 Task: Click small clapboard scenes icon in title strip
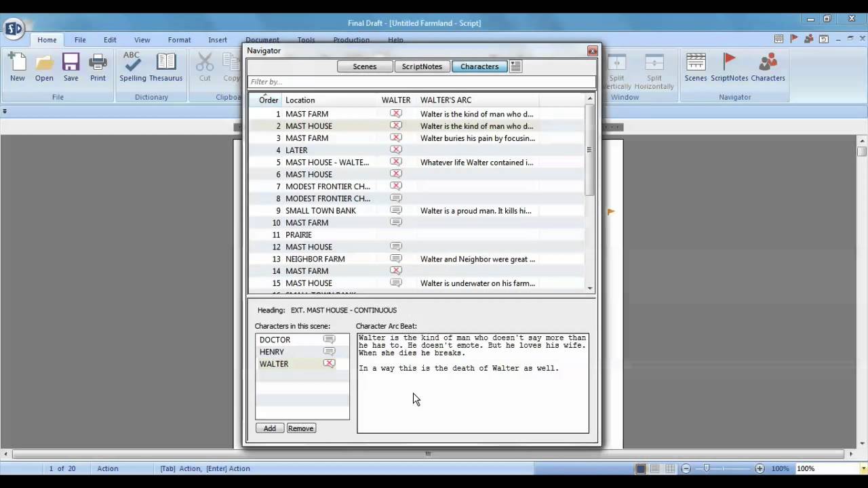779,39
